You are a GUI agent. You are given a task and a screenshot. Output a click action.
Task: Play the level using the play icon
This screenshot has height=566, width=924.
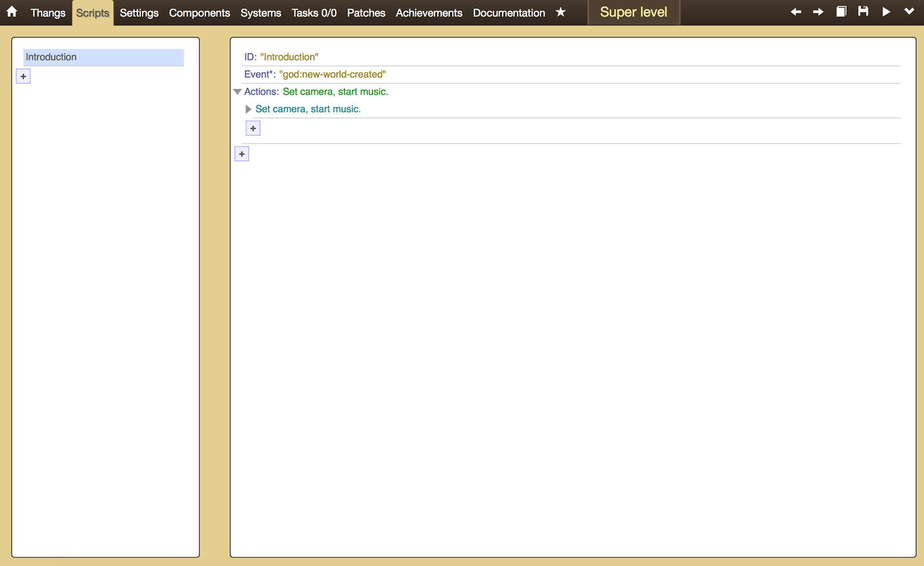click(x=886, y=12)
